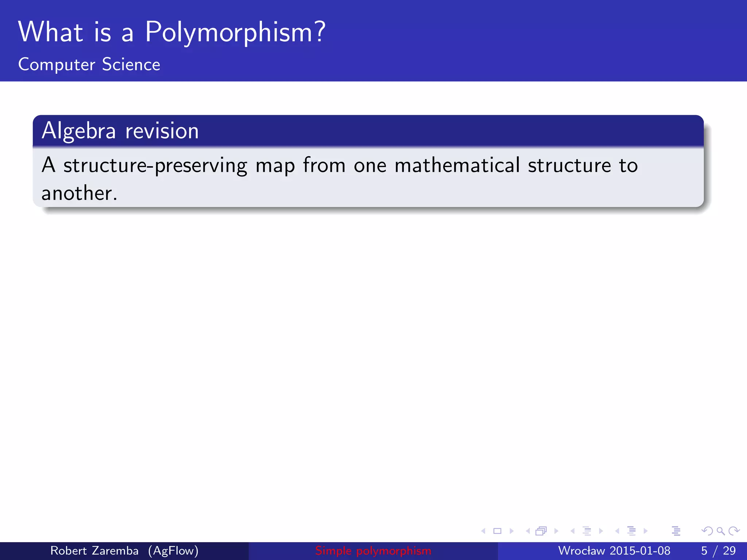Click the go-back curved arrow icon

click(707, 531)
